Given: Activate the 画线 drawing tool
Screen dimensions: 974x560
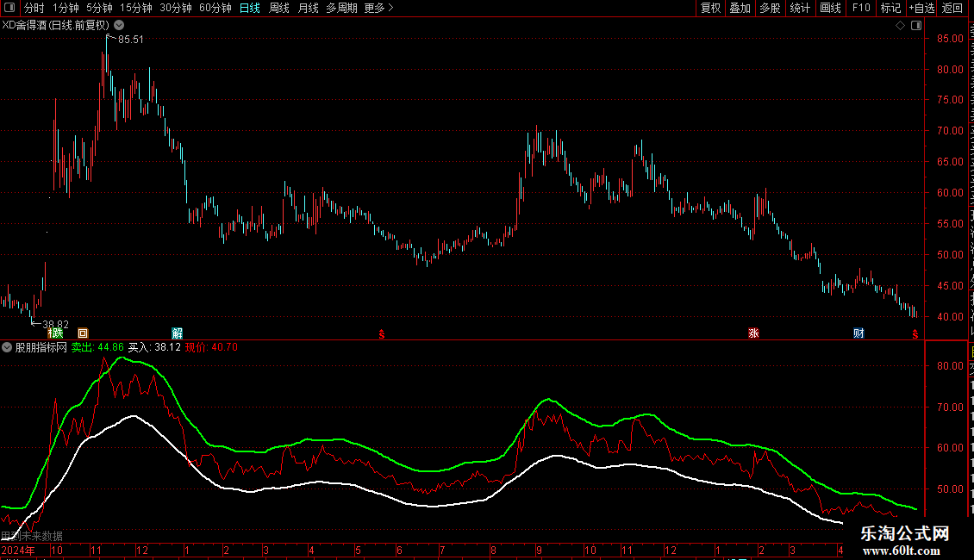Looking at the screenshot, I should pyautogui.click(x=830, y=8).
